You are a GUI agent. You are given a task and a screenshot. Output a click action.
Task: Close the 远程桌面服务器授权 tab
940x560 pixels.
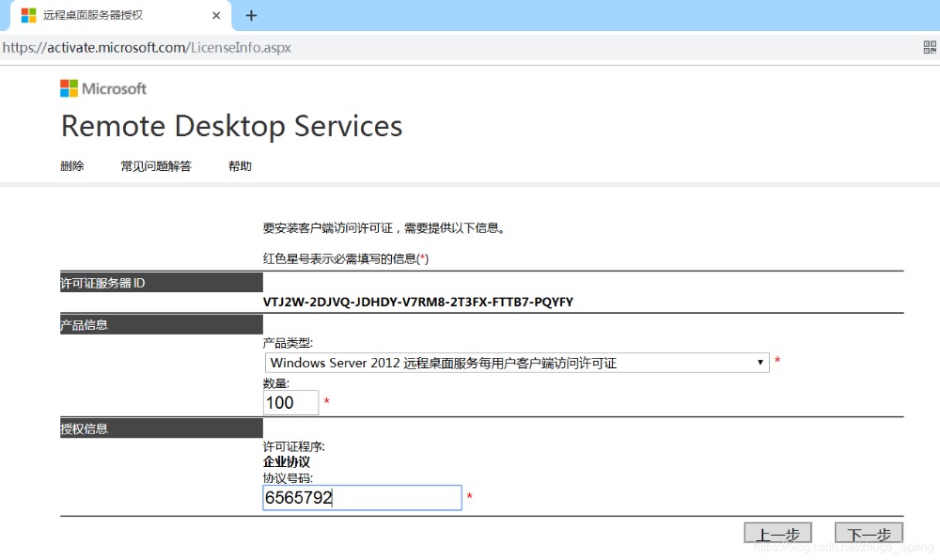(217, 16)
